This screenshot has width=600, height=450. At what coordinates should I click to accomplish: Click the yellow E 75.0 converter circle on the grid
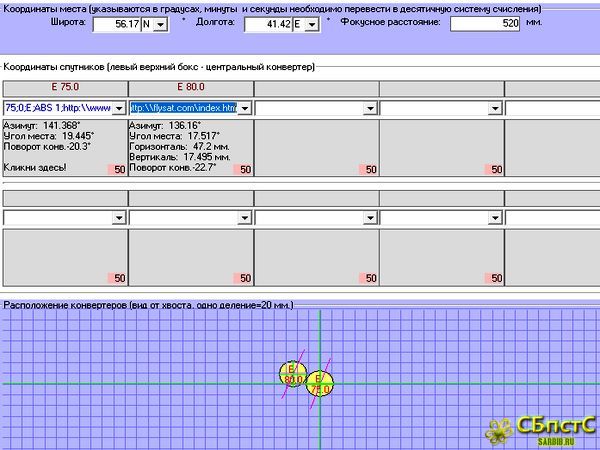point(320,383)
